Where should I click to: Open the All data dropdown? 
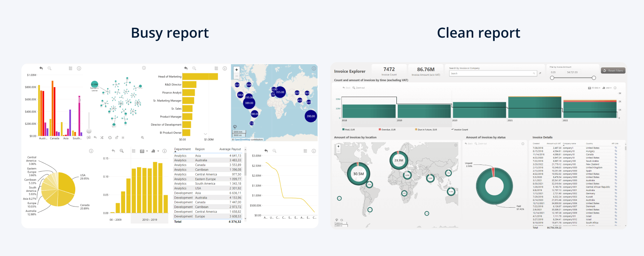point(594,88)
